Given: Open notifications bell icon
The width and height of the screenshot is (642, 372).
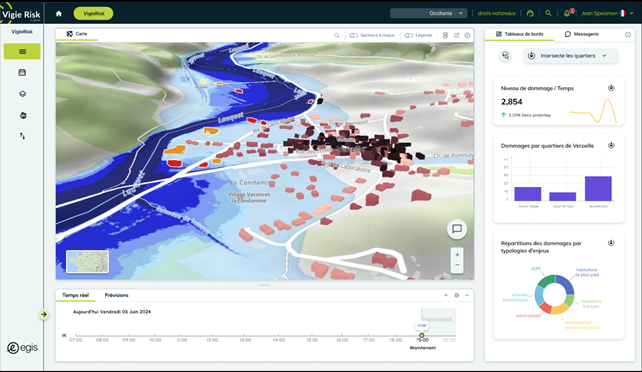Looking at the screenshot, I should coord(567,14).
